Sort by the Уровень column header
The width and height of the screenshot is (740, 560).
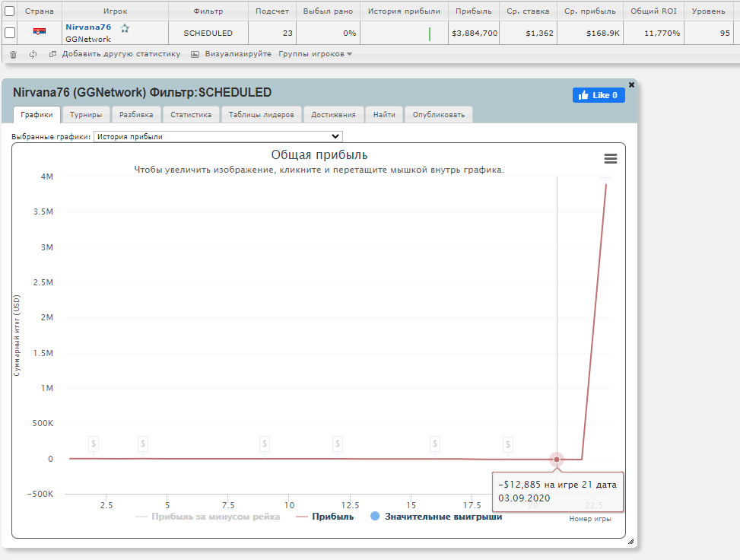coord(708,11)
